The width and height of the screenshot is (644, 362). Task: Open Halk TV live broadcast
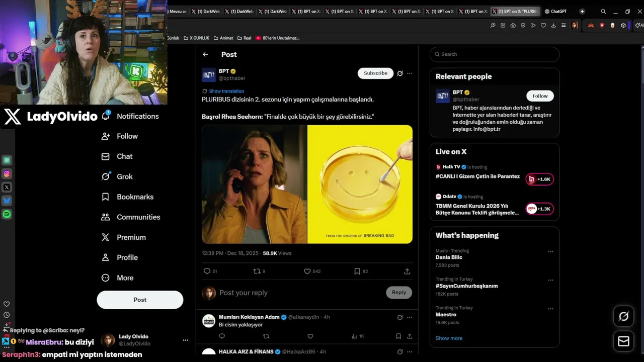point(495,174)
